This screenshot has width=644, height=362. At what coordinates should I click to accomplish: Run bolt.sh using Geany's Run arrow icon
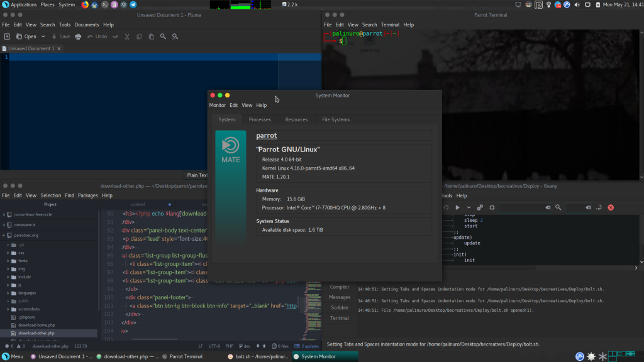click(x=457, y=207)
